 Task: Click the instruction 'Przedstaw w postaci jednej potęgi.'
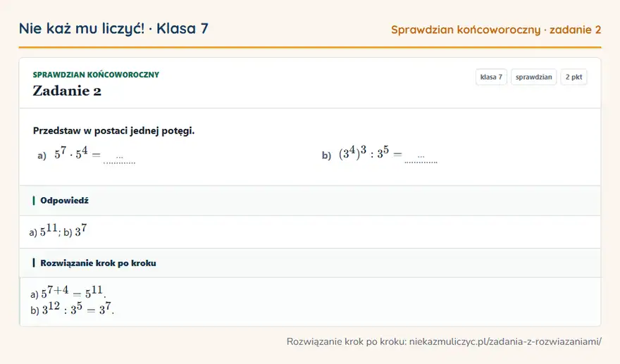[x=114, y=131]
